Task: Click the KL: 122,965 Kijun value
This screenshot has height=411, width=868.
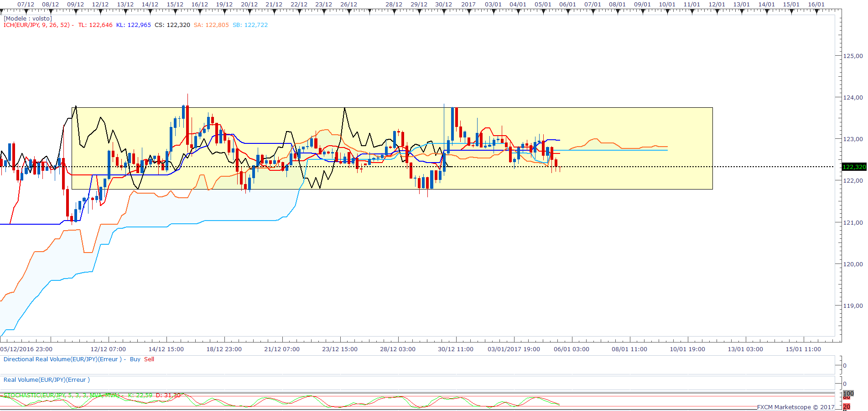Action: [x=133, y=25]
